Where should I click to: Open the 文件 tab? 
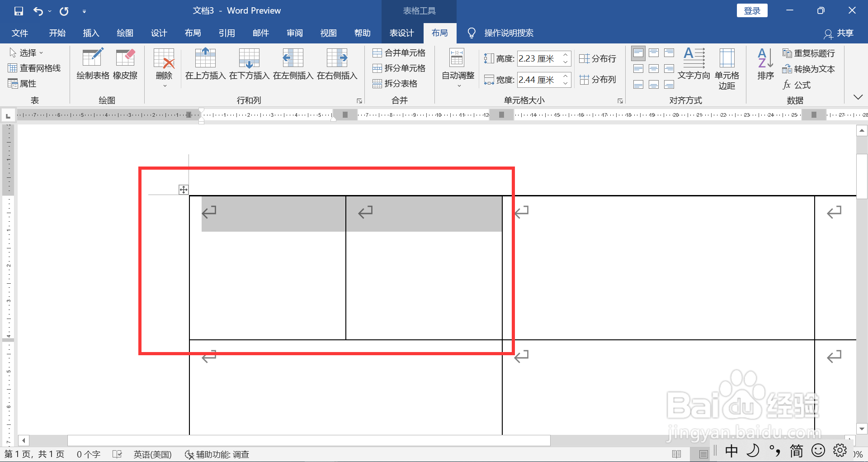coord(20,33)
